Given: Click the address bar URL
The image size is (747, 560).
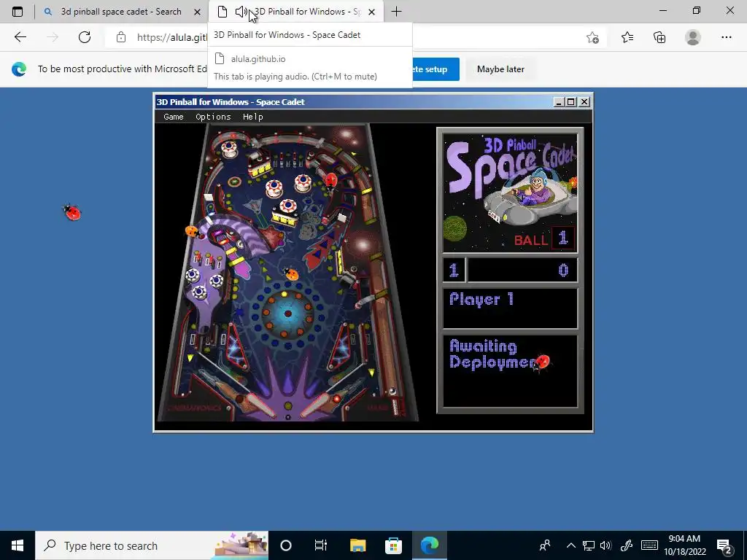Looking at the screenshot, I should [x=171, y=37].
